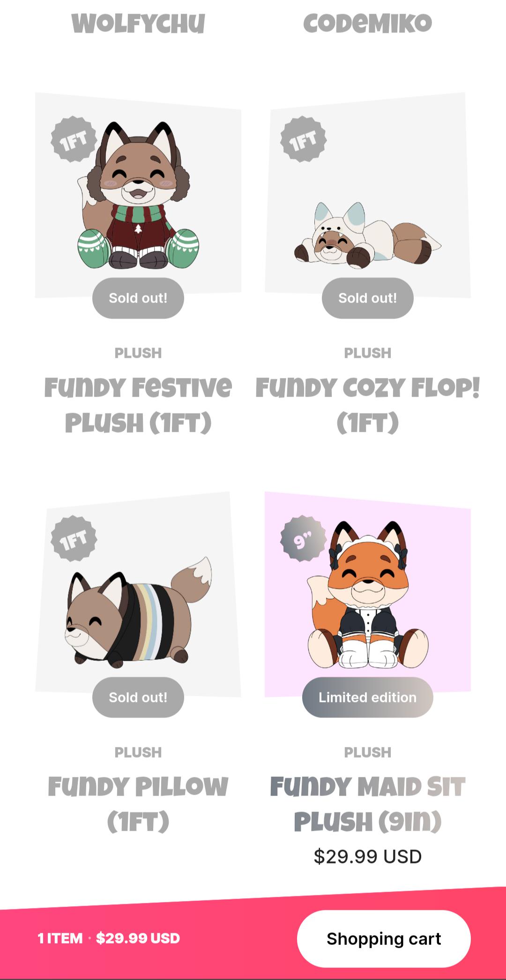
Task: Open the Fundy Pillow (1FT) title link
Action: pyautogui.click(x=138, y=804)
